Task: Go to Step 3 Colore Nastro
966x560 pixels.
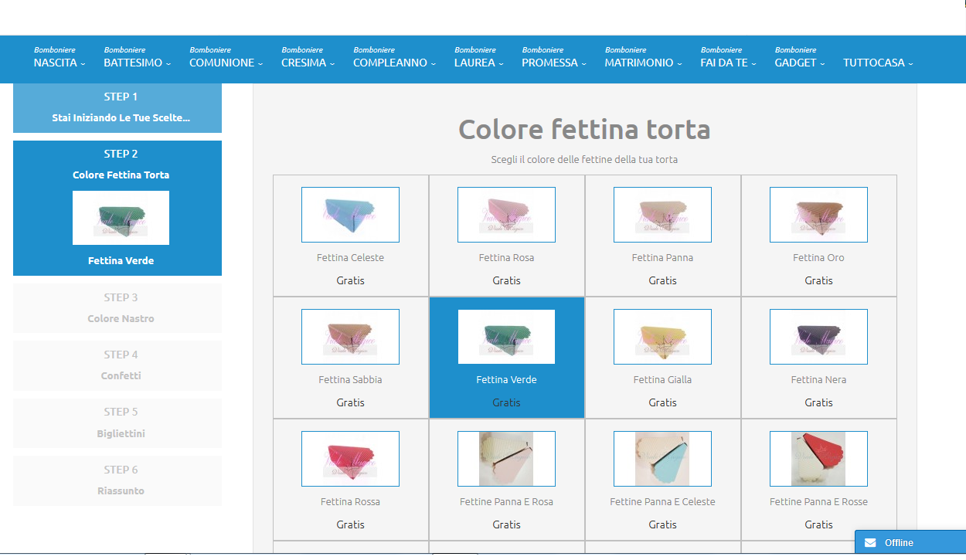Action: 117,307
